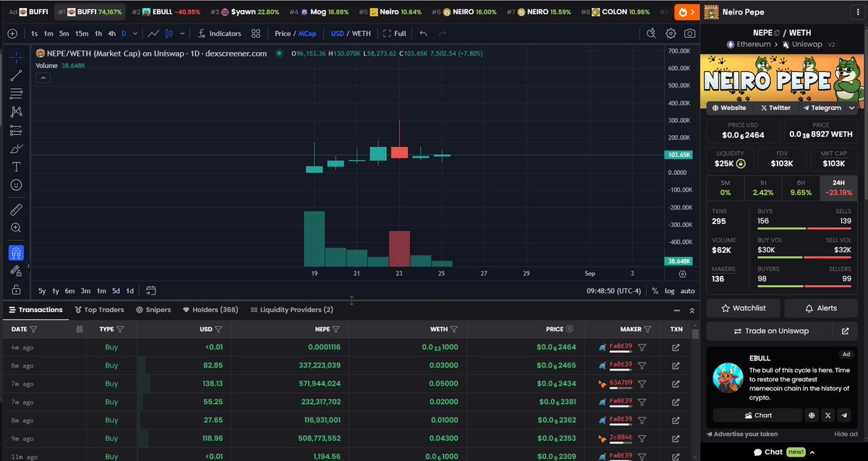Set chart range to 3m
The image size is (868, 461).
[85, 291]
